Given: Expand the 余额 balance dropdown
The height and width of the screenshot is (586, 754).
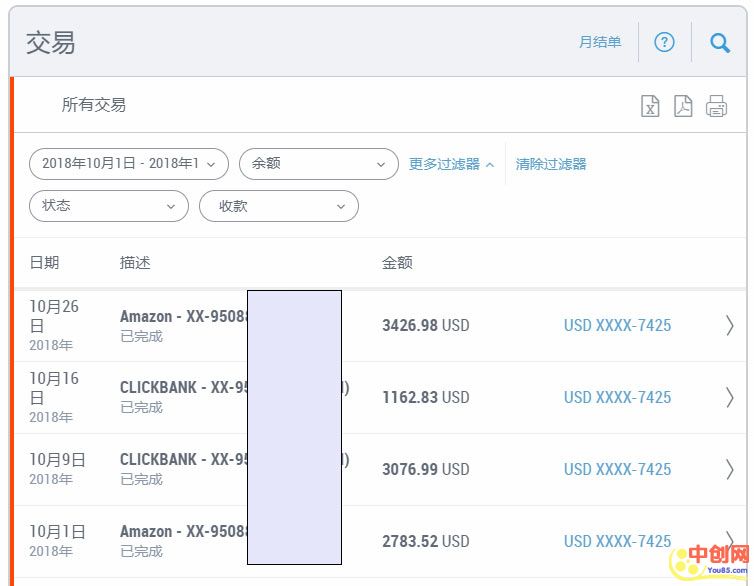Looking at the screenshot, I should click(x=318, y=164).
